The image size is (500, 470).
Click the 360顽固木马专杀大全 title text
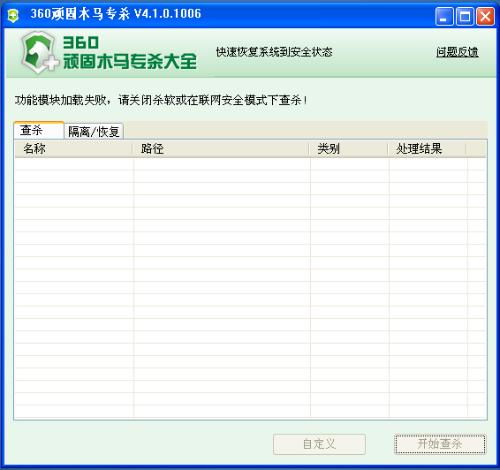coord(130,52)
